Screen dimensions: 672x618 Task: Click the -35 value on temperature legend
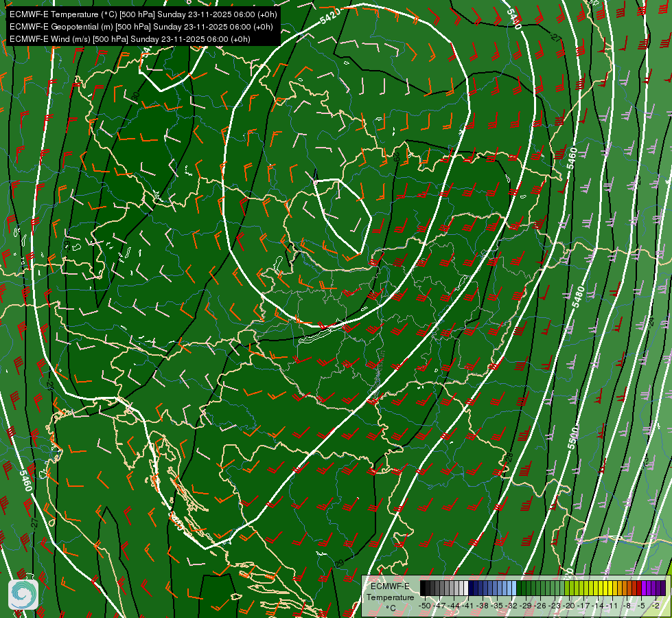click(497, 606)
